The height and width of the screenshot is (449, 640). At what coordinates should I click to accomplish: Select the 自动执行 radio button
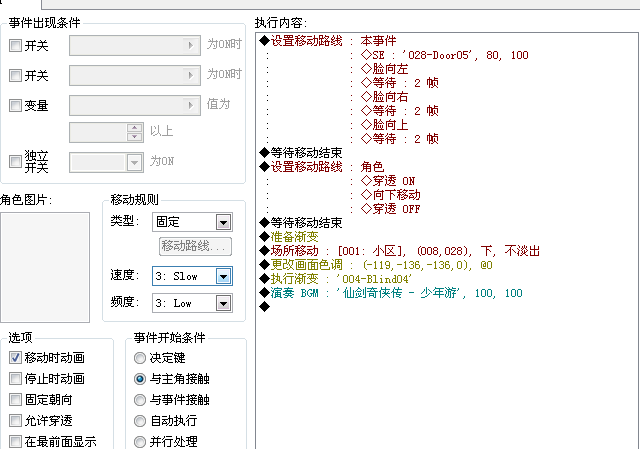click(x=140, y=420)
